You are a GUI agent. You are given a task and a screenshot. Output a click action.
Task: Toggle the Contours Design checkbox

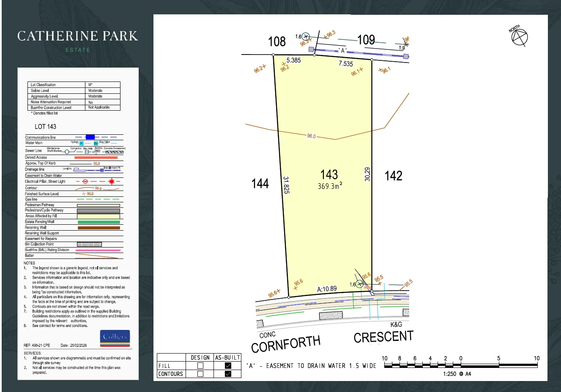click(x=200, y=374)
